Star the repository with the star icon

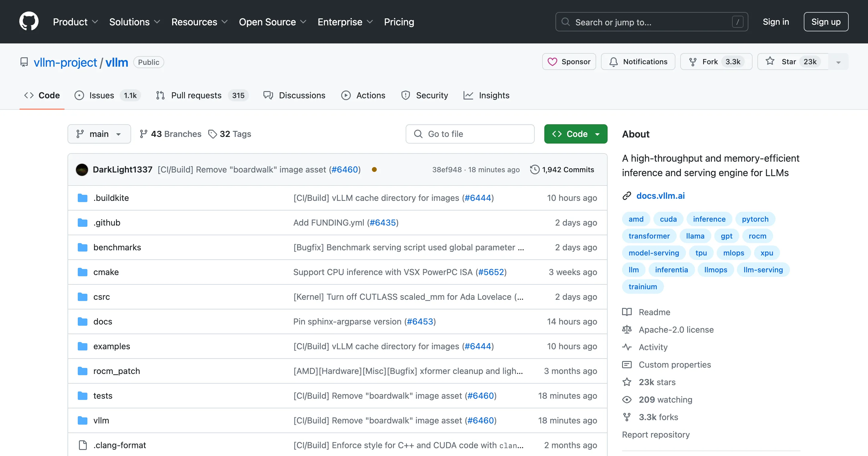tap(770, 62)
